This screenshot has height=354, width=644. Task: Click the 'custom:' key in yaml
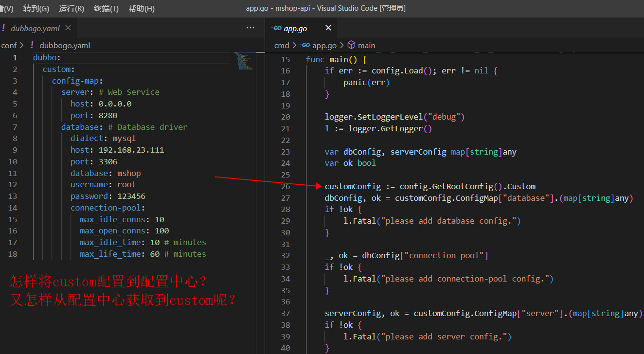coord(59,69)
